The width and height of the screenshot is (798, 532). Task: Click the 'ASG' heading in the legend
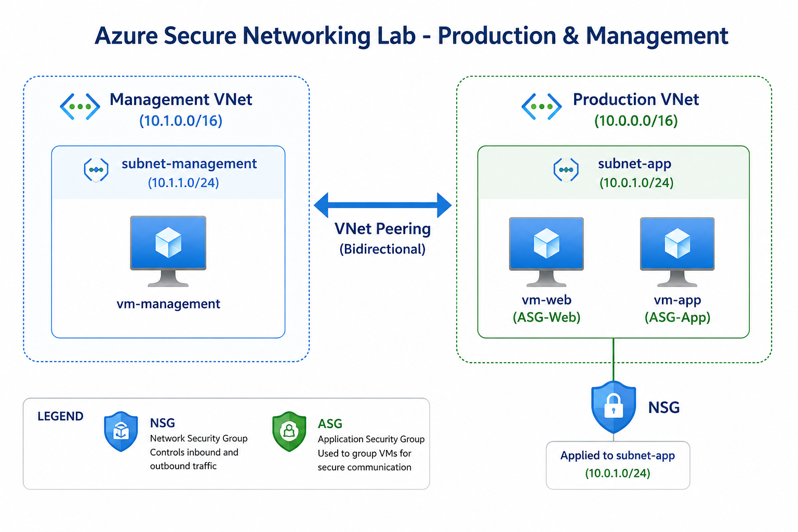pos(330,424)
